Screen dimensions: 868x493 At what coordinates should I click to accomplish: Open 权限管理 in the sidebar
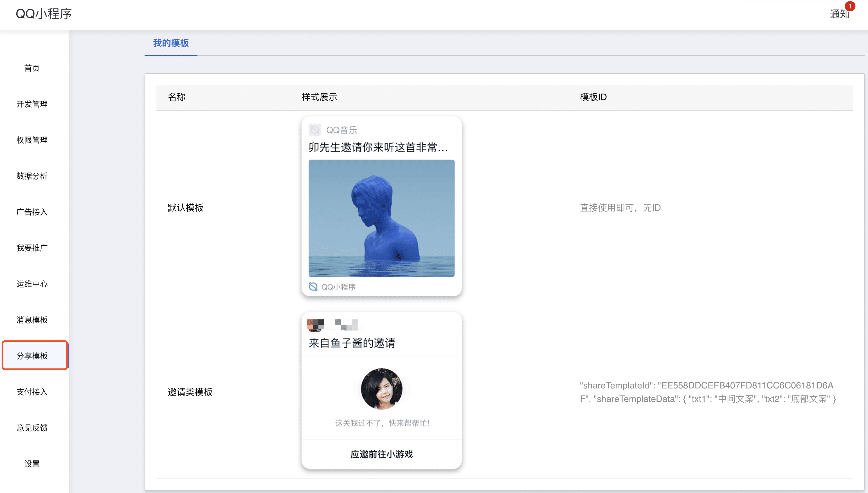coord(32,140)
